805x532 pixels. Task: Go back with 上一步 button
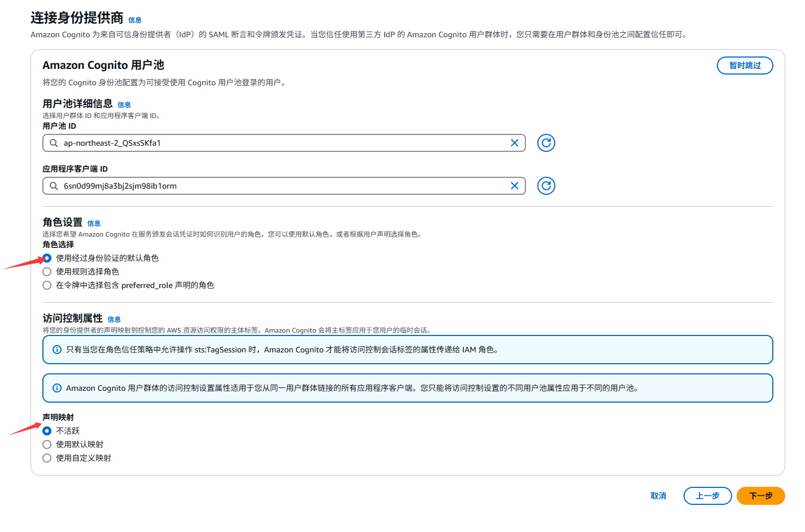707,496
